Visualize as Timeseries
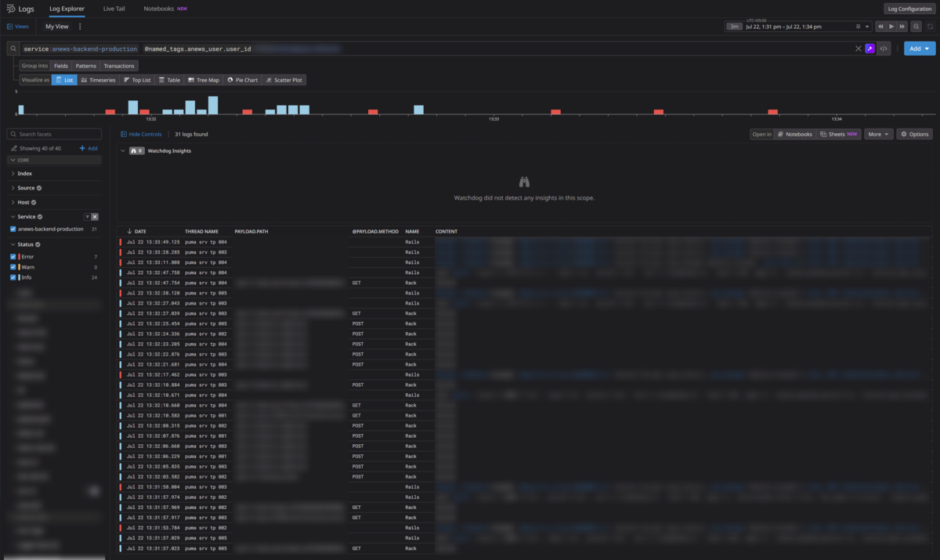 click(98, 80)
